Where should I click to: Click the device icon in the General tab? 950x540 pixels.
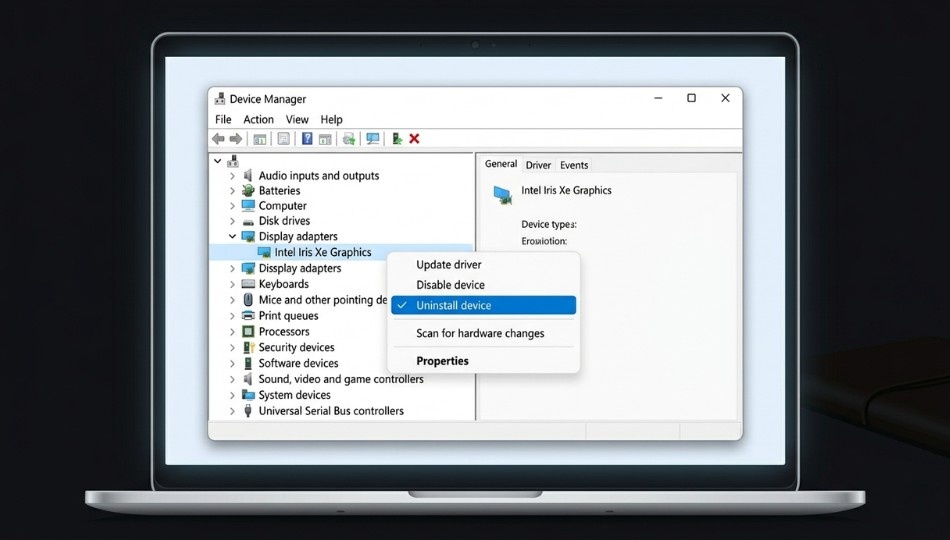[502, 195]
